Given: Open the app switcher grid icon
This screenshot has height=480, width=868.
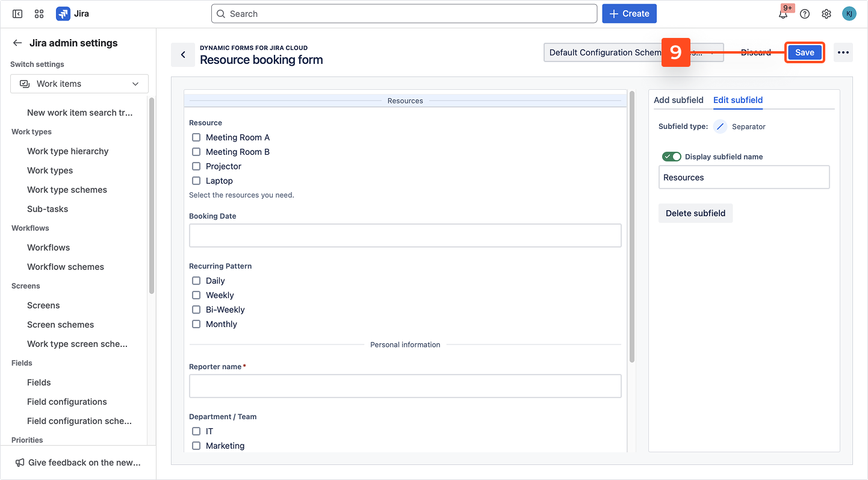Looking at the screenshot, I should click(39, 14).
